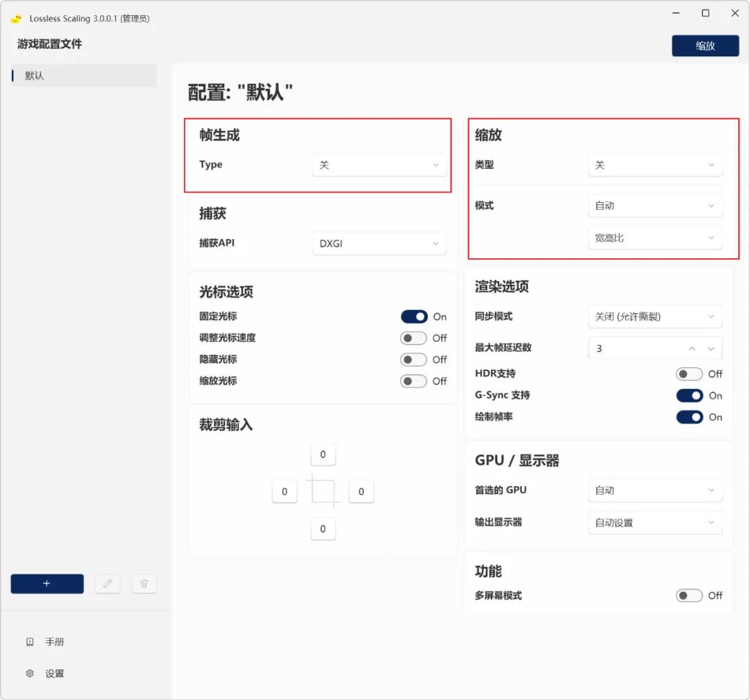Enable HDR支持 toggle
This screenshot has width=750, height=700.
point(689,374)
